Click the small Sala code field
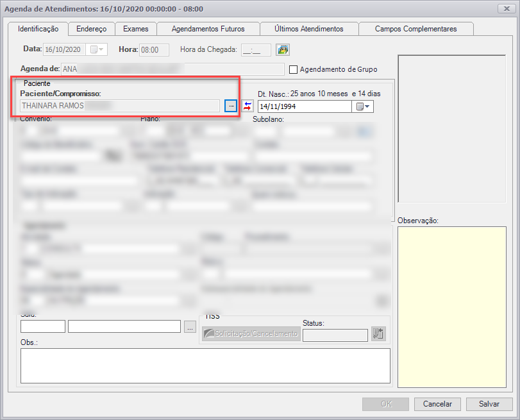This screenshot has height=420, width=520. tap(43, 326)
